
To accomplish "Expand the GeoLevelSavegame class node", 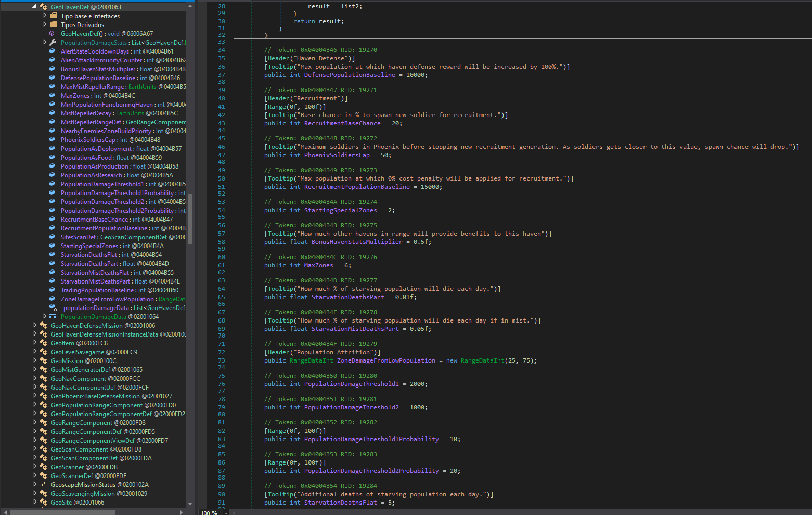I will tap(35, 352).
